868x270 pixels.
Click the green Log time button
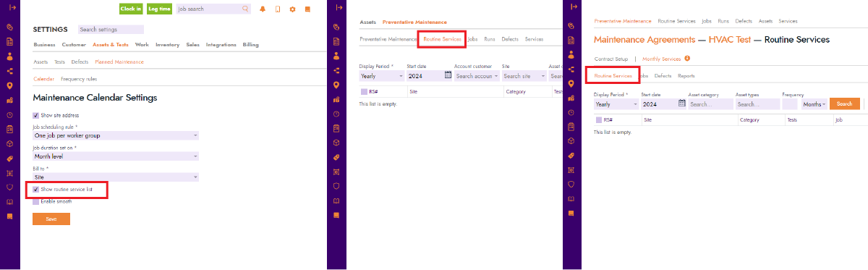point(159,9)
